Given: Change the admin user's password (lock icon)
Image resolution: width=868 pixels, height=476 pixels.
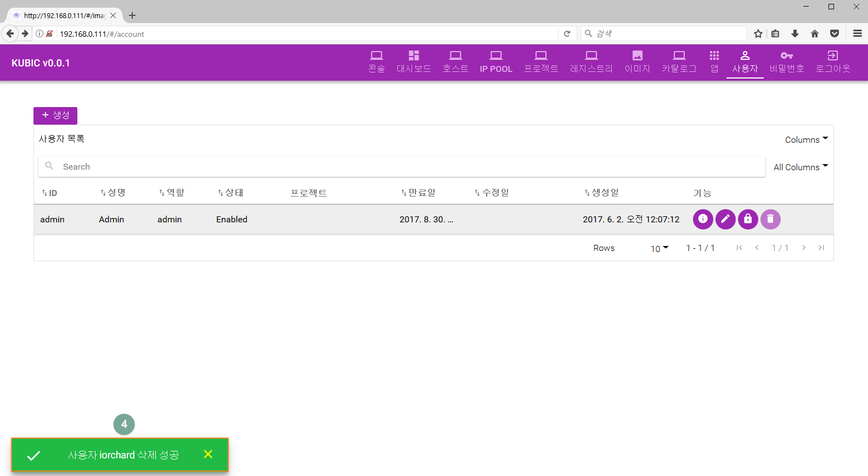Looking at the screenshot, I should [x=748, y=219].
